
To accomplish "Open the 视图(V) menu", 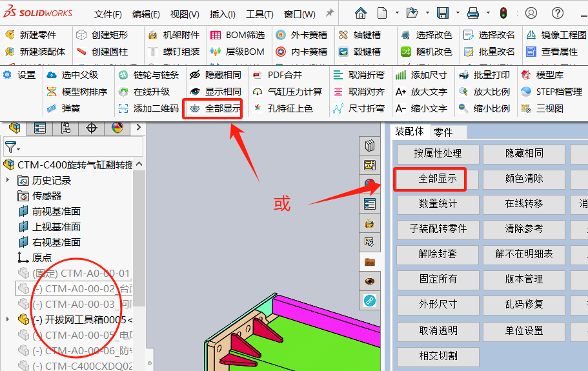I will point(185,14).
